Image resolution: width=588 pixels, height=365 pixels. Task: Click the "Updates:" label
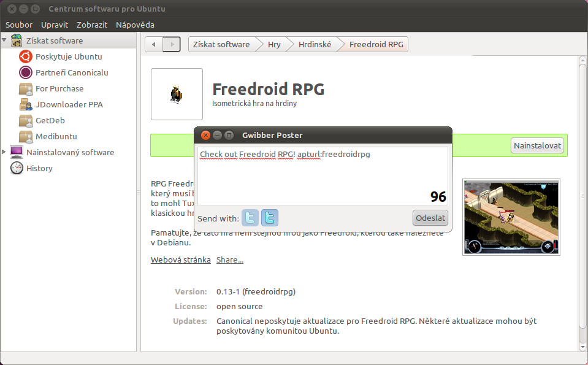click(x=190, y=321)
